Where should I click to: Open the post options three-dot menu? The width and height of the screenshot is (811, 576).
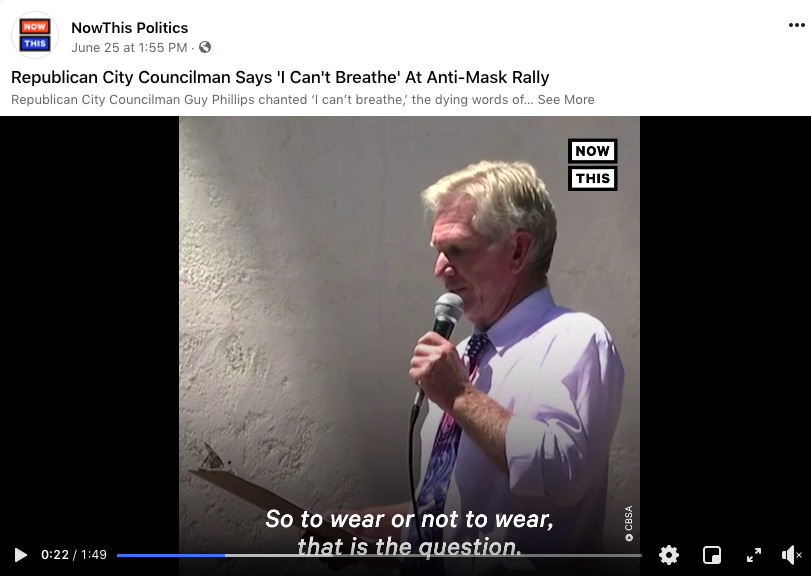coord(797,25)
